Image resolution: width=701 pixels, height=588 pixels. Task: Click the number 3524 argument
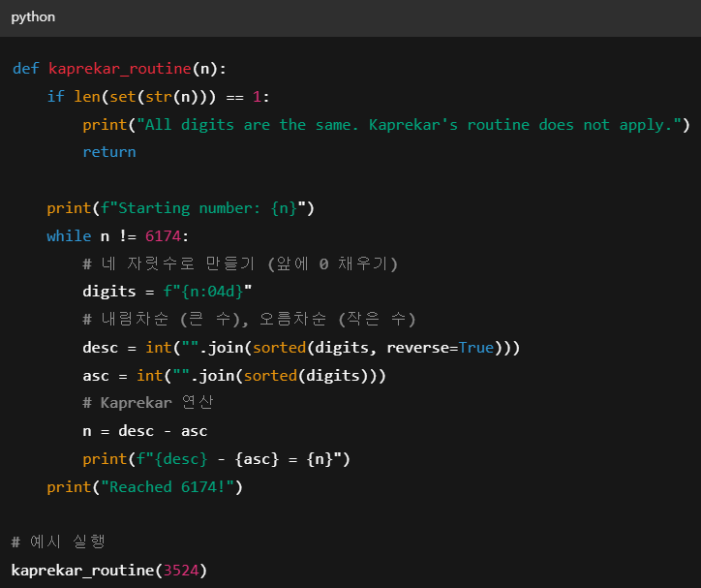click(181, 571)
